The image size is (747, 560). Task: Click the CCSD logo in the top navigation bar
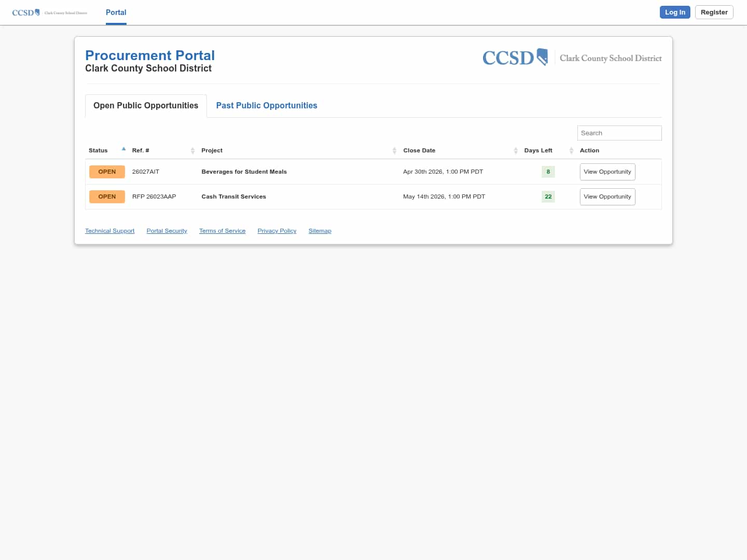pos(49,12)
